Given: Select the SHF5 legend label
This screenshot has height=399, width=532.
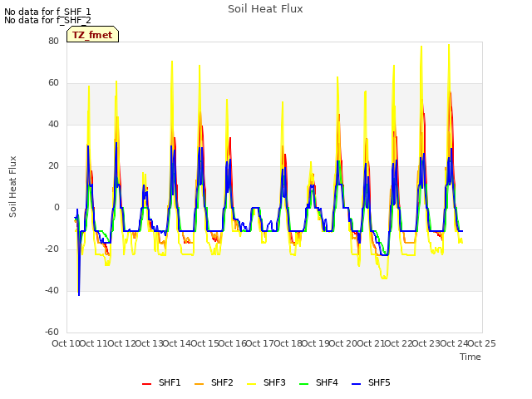Looking at the screenshot, I should tap(379, 382).
